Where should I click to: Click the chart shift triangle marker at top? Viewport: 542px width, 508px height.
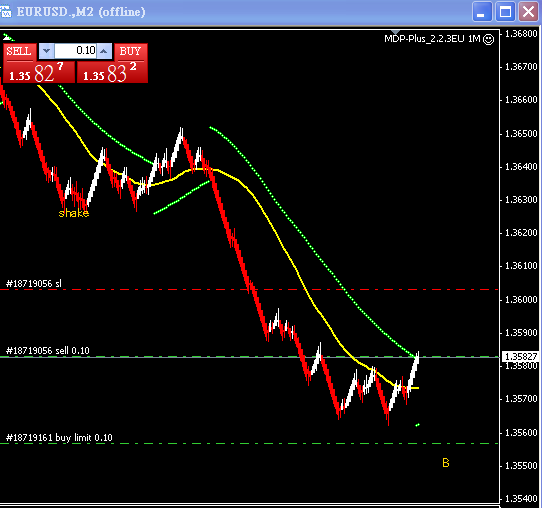tap(395, 32)
